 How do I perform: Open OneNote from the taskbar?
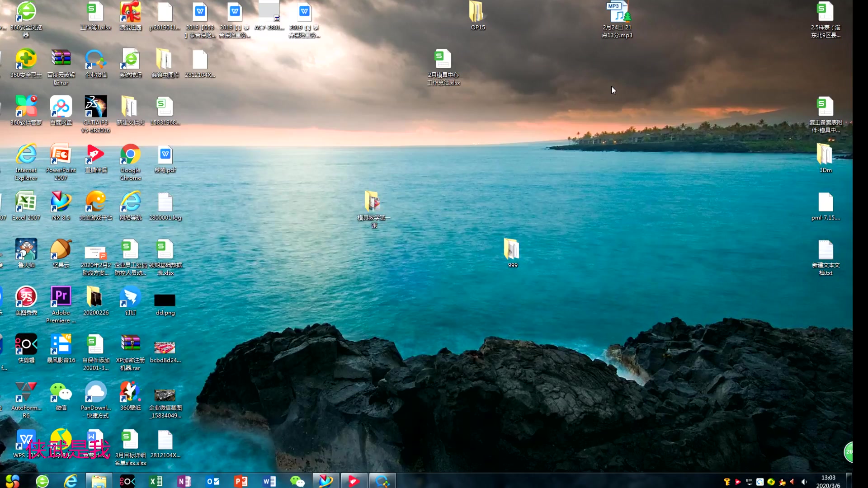coord(184,481)
